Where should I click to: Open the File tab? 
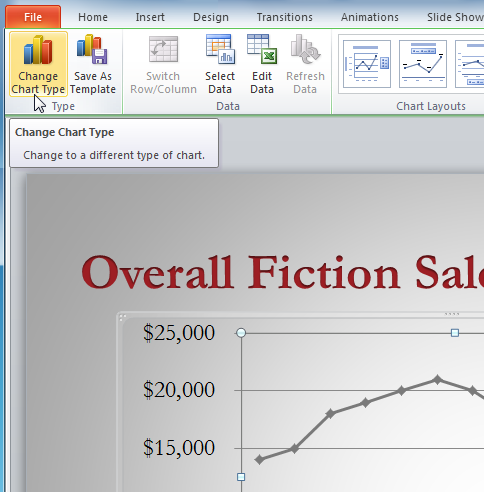33,17
